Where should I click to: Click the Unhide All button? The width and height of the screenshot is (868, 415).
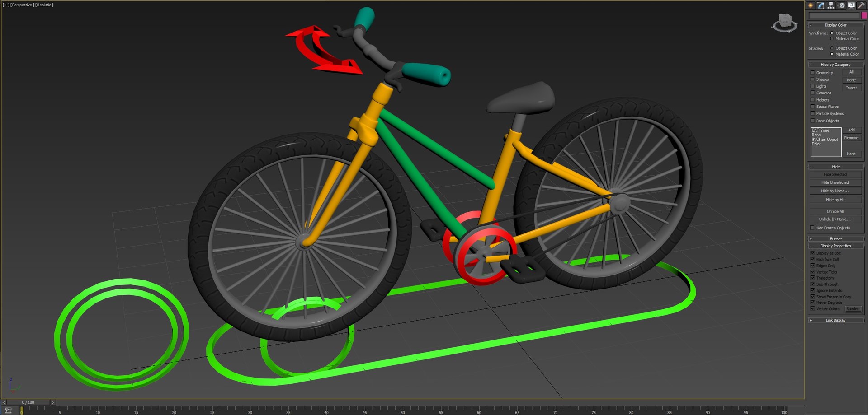coord(835,211)
